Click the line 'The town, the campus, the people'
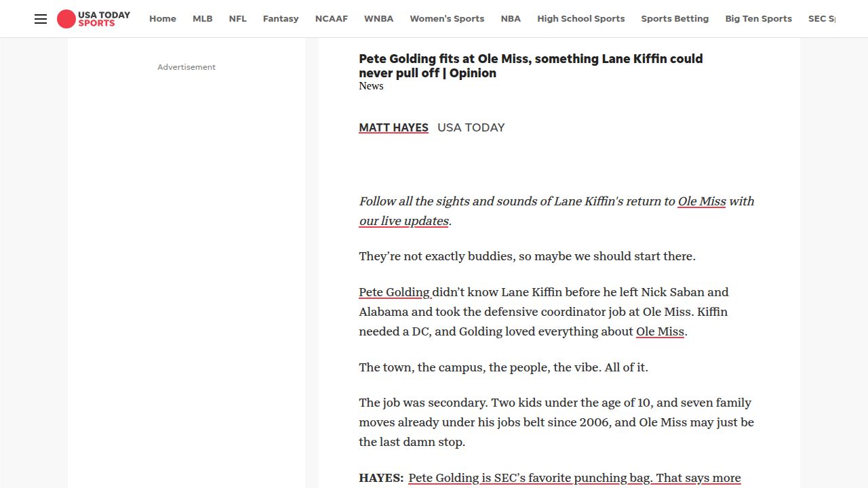The height and width of the screenshot is (488, 868). 503,367
